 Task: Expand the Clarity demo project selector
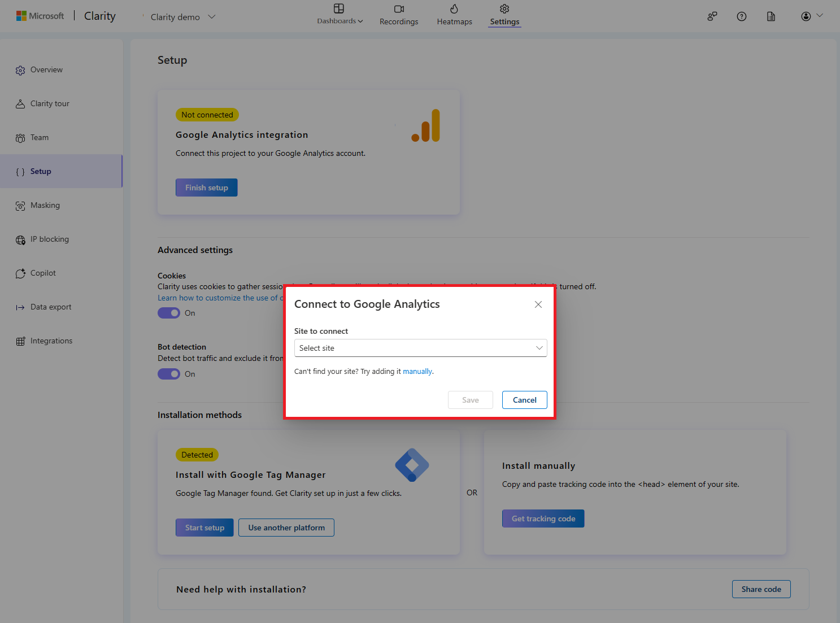click(182, 17)
